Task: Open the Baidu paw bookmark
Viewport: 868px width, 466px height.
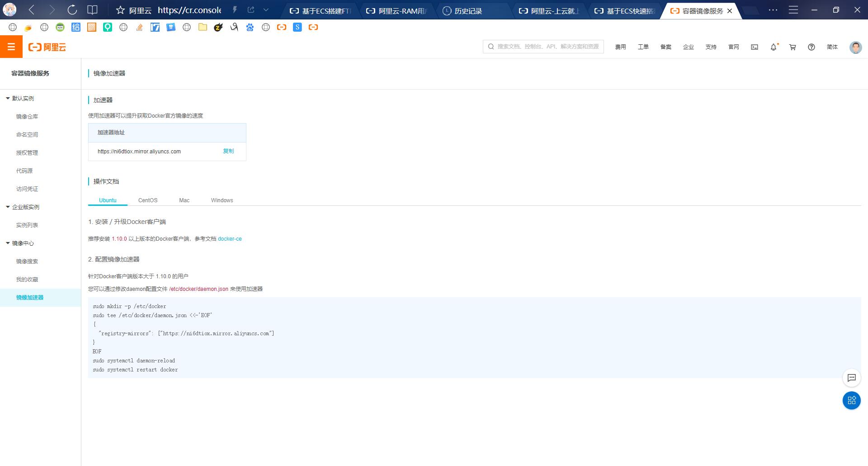Action: coord(250,27)
